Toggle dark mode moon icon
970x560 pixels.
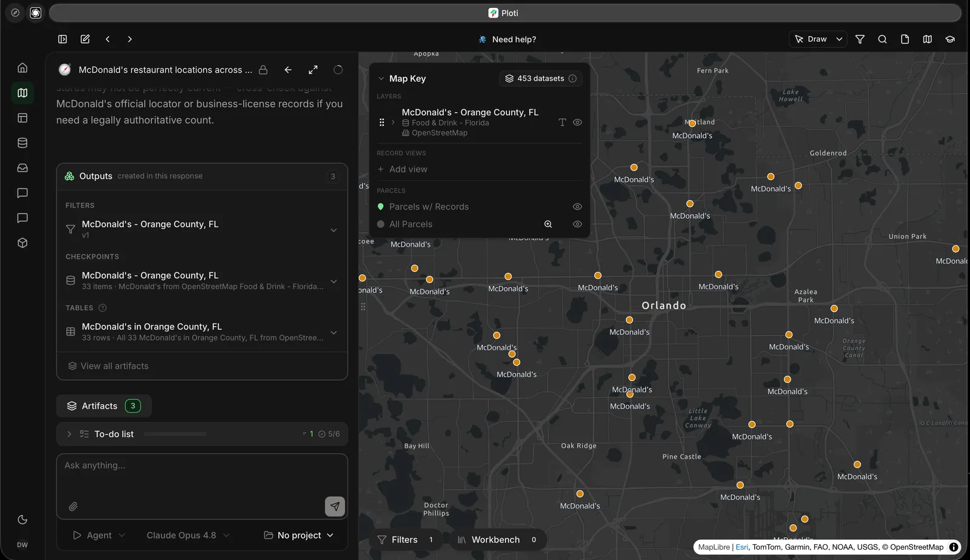(x=22, y=519)
